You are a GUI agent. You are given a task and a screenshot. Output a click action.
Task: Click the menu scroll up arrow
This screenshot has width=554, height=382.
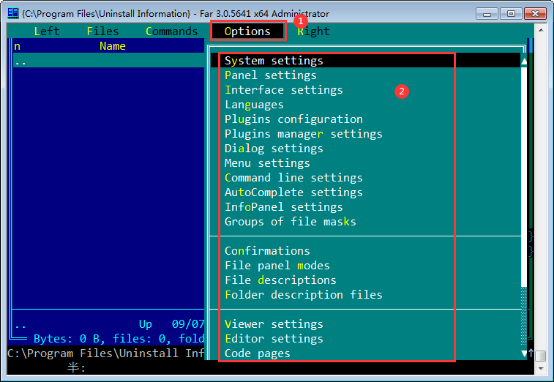pyautogui.click(x=524, y=61)
